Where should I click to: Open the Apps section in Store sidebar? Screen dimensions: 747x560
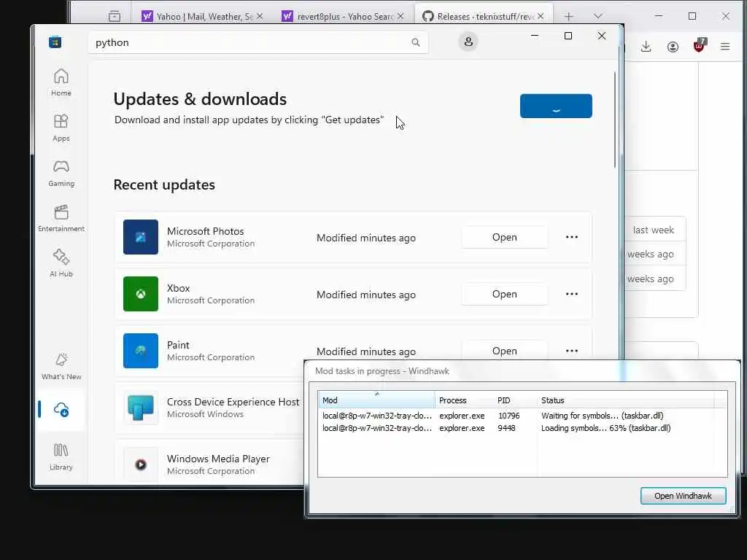coord(61,128)
